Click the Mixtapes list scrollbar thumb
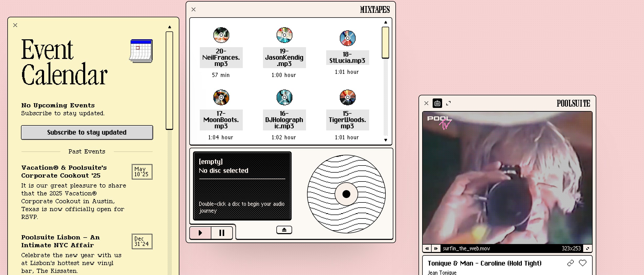This screenshot has width=644, height=275. click(x=385, y=42)
